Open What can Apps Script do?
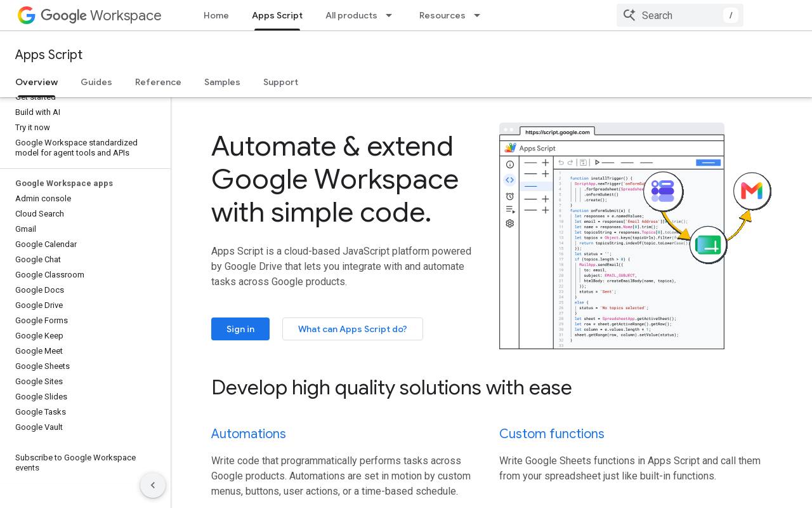Image resolution: width=812 pixels, height=508 pixels. [353, 329]
